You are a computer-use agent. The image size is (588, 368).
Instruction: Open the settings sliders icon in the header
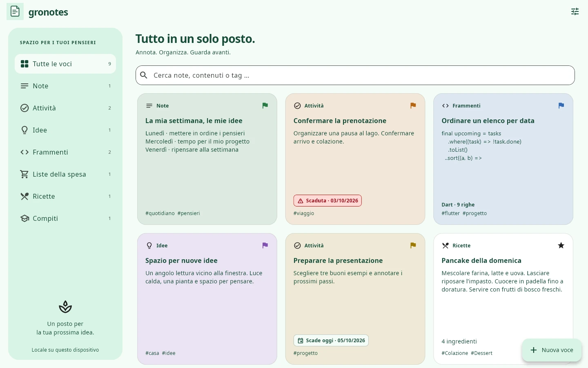pos(575,11)
